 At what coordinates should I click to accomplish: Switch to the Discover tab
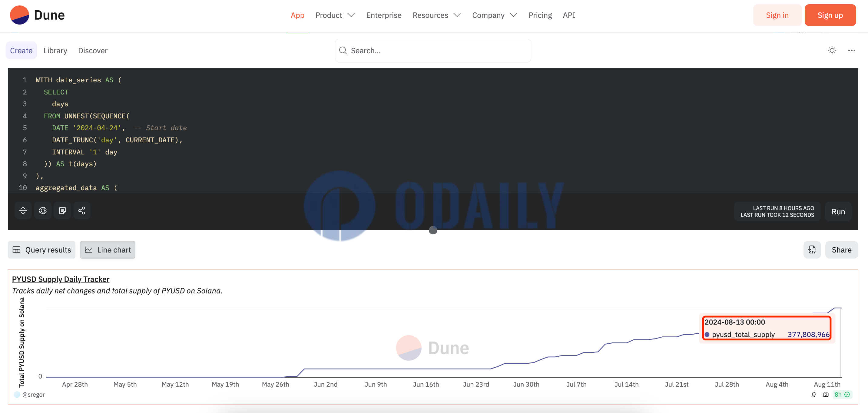coord(93,51)
